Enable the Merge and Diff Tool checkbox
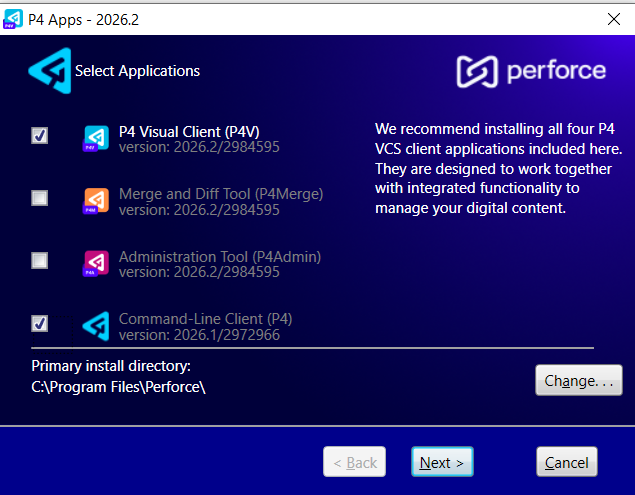The width and height of the screenshot is (635, 495). (x=40, y=198)
